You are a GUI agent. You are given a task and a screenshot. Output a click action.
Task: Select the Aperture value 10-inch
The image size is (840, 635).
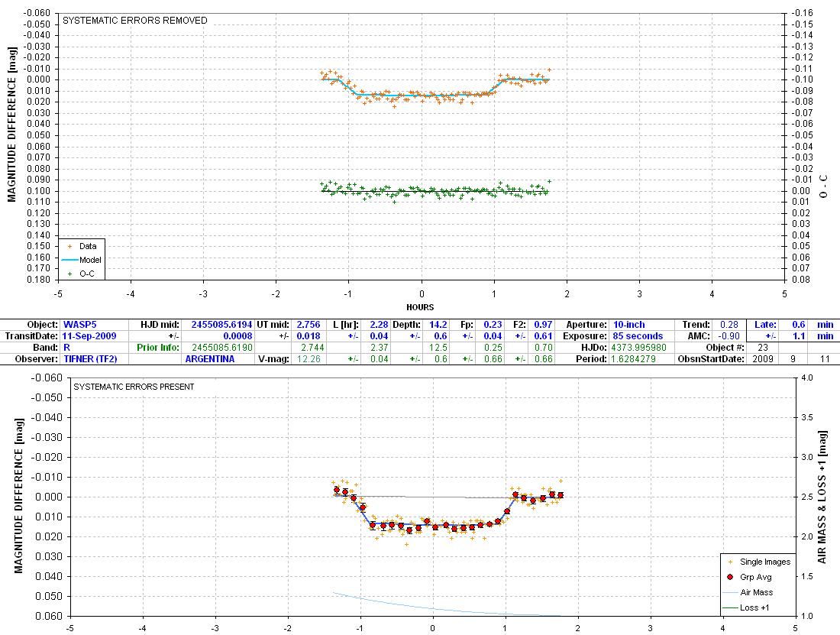tap(629, 325)
